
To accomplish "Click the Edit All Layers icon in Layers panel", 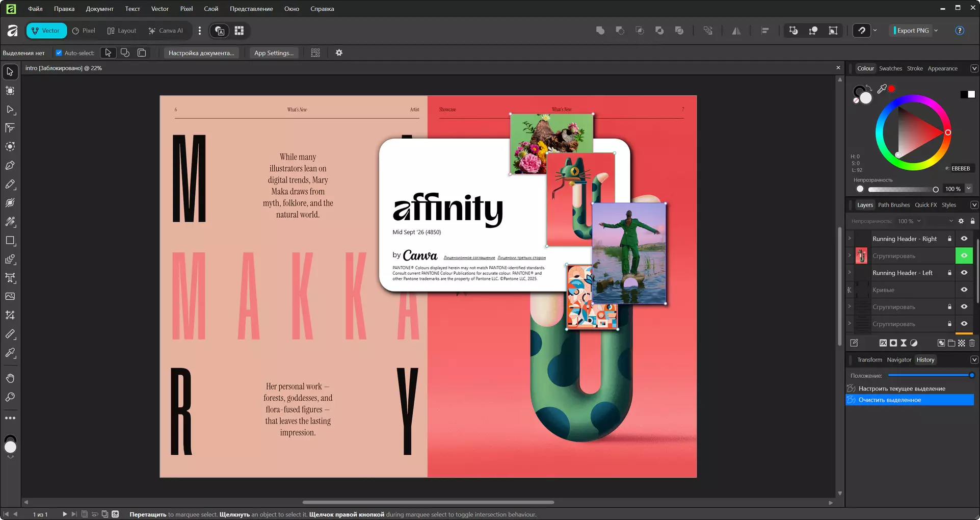I will [854, 343].
